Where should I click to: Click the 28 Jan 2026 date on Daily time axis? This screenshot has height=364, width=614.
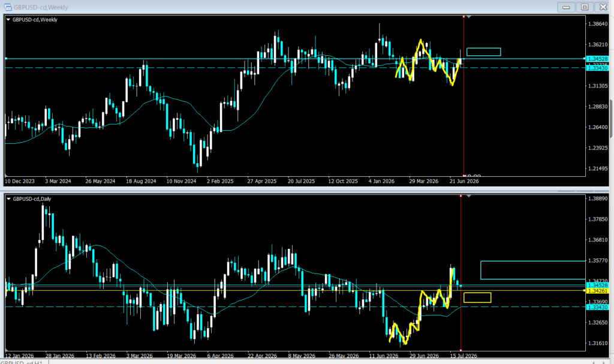pyautogui.click(x=59, y=356)
